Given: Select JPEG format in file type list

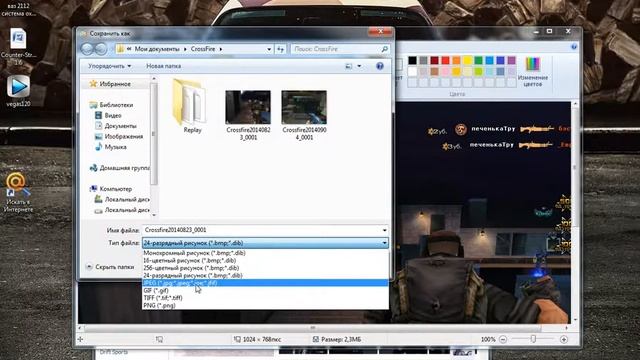Looking at the screenshot, I should coord(265,283).
